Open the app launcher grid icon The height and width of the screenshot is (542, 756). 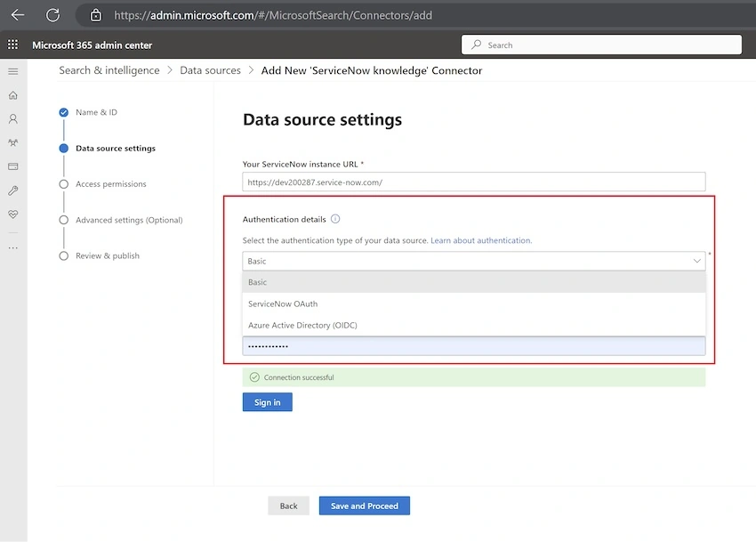click(x=13, y=44)
